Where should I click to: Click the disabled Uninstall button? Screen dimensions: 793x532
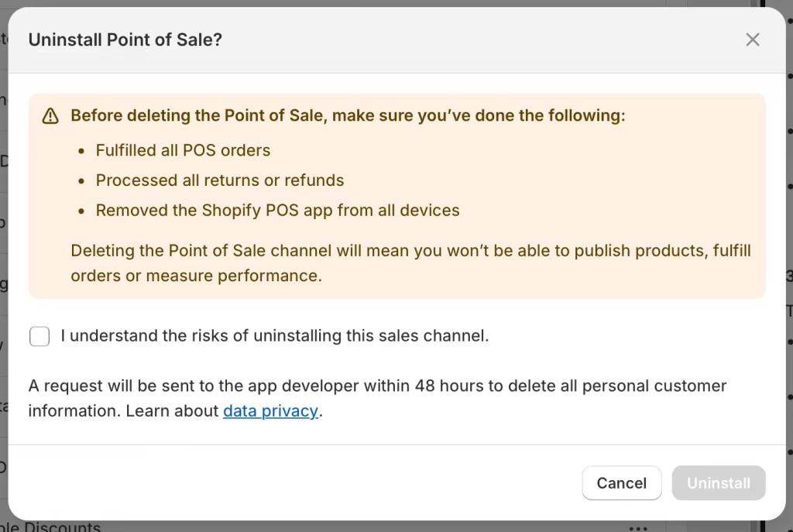[718, 482]
